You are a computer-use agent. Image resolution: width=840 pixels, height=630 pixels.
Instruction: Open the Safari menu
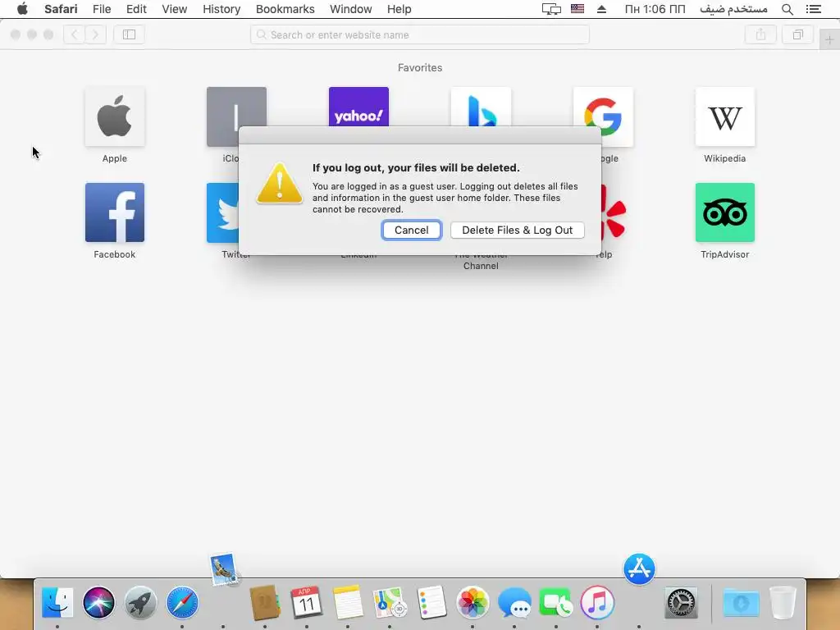point(61,9)
